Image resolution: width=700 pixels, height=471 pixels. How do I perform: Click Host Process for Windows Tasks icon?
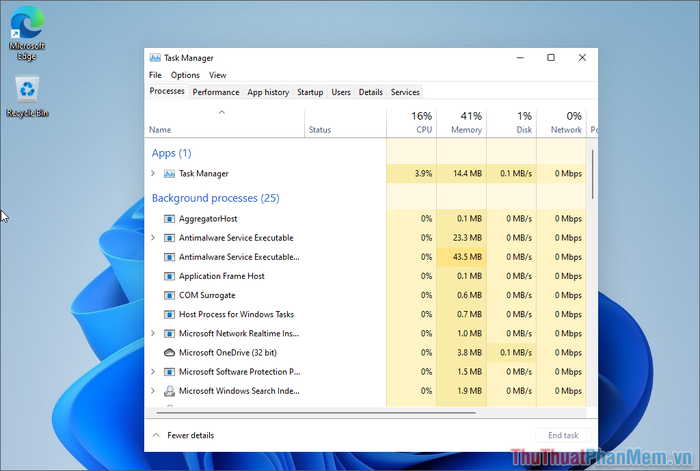169,315
